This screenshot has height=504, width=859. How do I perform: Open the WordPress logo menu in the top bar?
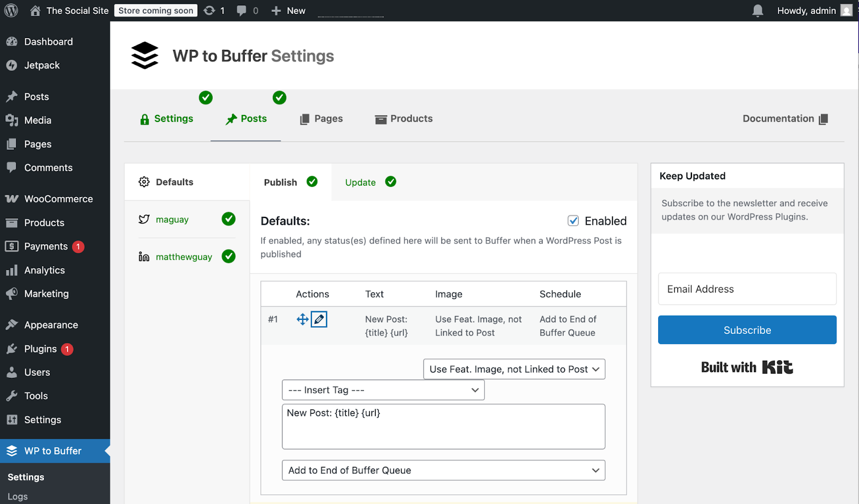[x=11, y=10]
